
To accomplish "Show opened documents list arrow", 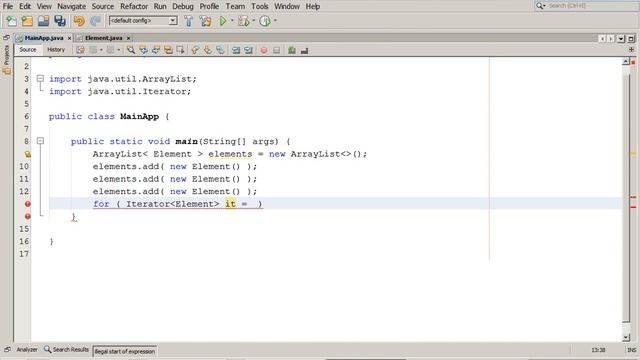I will 621,38.
